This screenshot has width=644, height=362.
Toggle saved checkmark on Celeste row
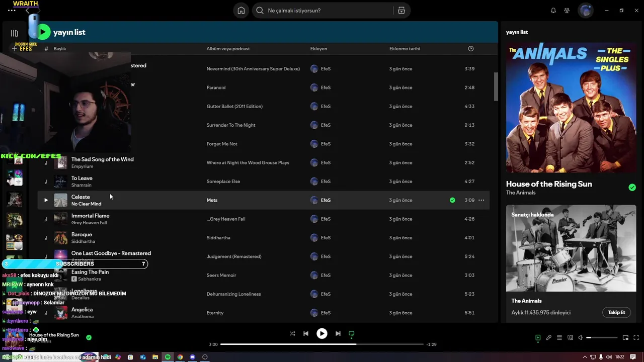coord(452,200)
